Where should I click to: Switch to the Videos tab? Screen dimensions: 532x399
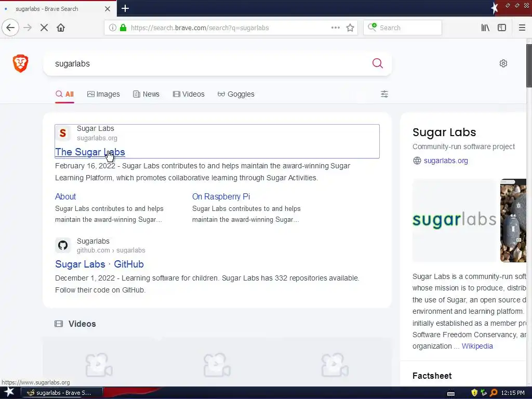pos(189,94)
